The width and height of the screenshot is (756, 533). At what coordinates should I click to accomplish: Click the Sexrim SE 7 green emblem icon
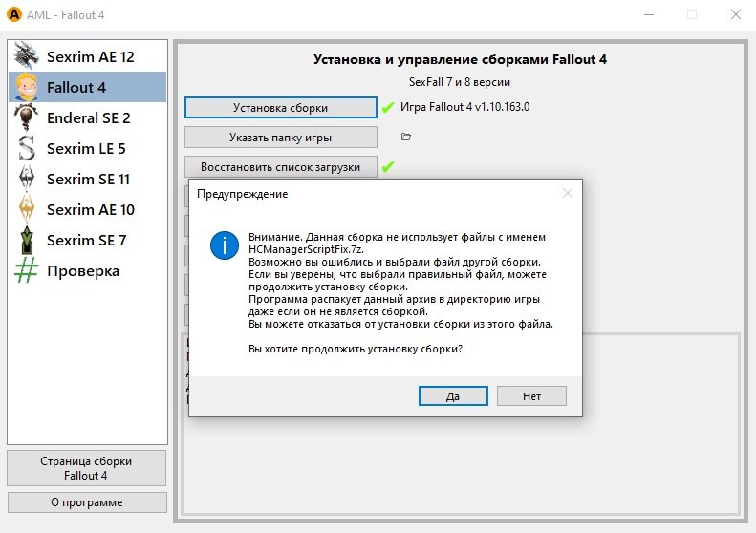click(27, 240)
